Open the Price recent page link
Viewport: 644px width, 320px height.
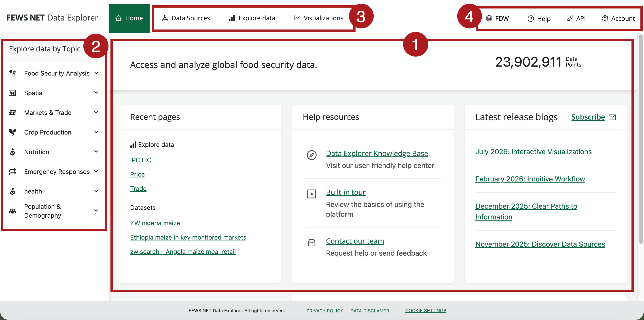coord(137,174)
